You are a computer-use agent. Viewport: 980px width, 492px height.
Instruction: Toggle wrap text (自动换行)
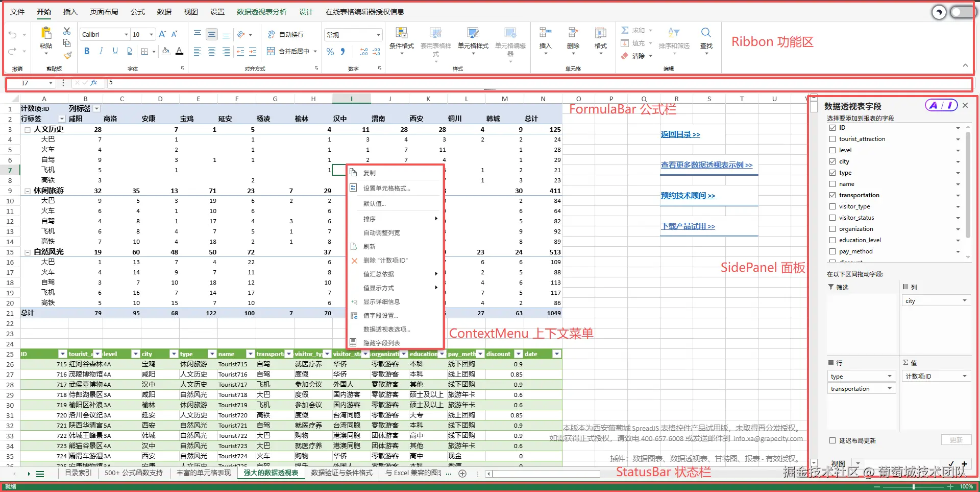click(x=286, y=34)
